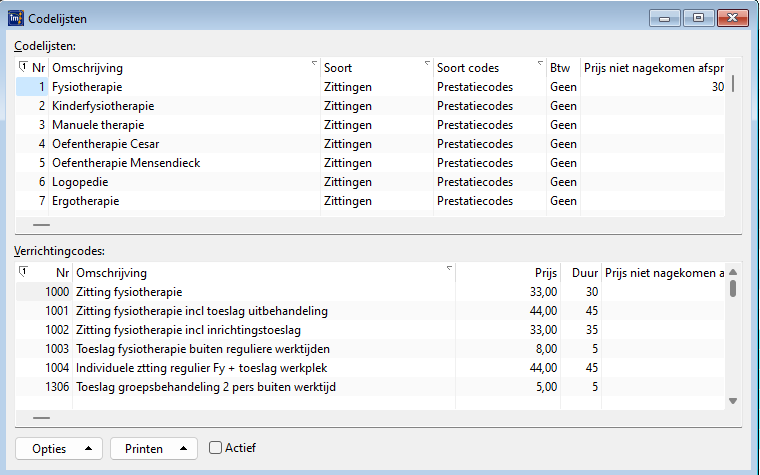Click Prestatiecodes cell in Ergotherapie row
Image resolution: width=760 pixels, height=475 pixels.
point(475,201)
